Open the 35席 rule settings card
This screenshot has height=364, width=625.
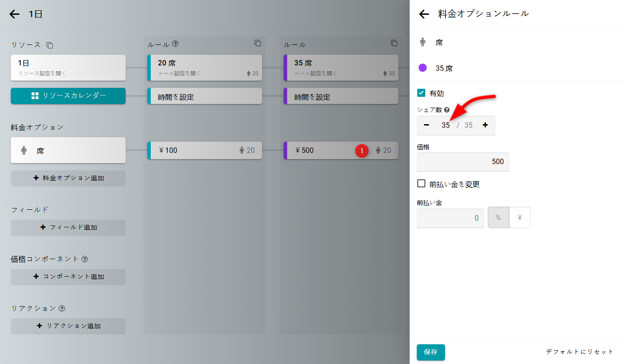click(x=341, y=68)
